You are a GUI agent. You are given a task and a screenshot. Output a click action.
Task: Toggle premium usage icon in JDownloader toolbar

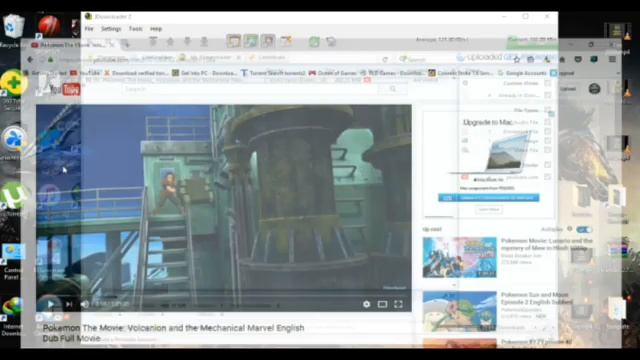click(268, 41)
